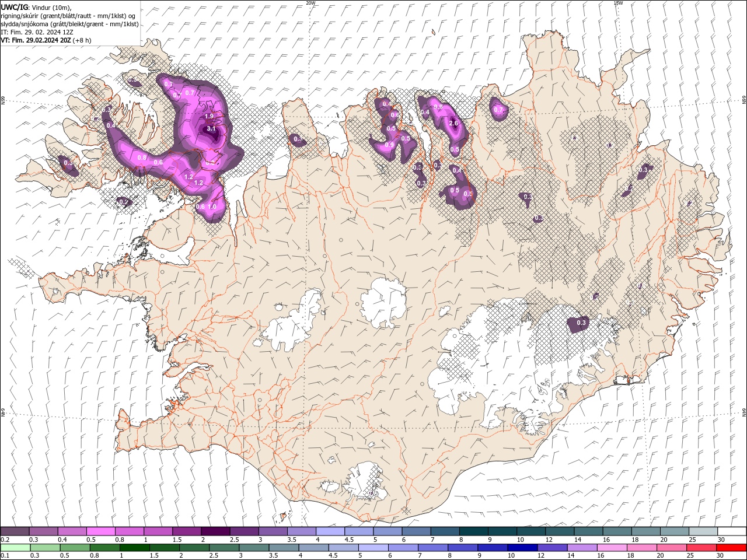This screenshot has height=560, width=747.
Task: Select the dark teal snow swatch after 9
Action: [503, 531]
